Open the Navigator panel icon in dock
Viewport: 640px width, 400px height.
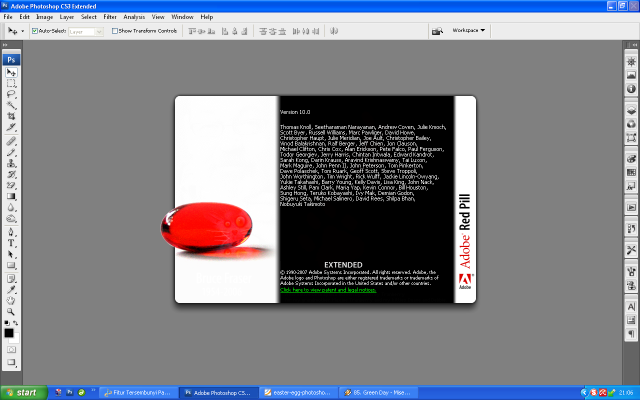click(631, 62)
